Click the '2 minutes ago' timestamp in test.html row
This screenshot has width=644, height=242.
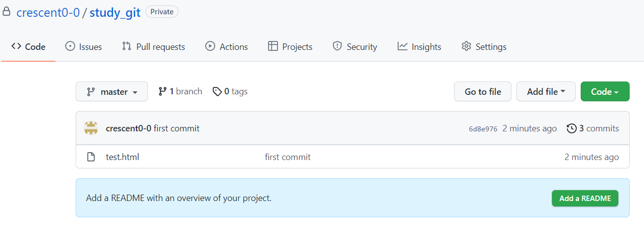(592, 157)
